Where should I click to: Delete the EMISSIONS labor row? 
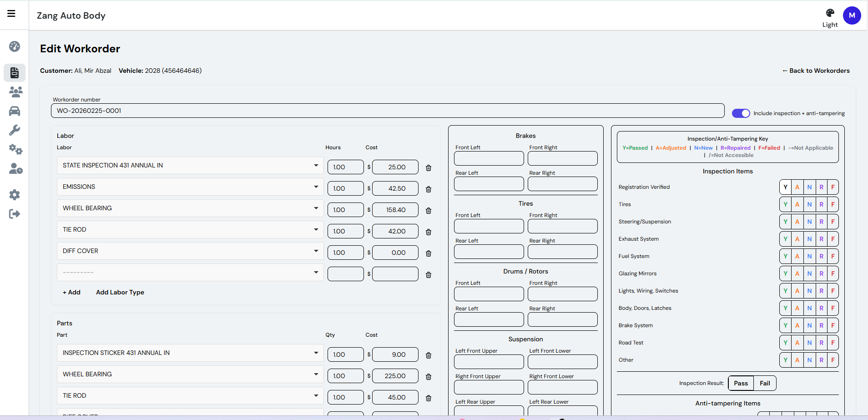tap(429, 189)
